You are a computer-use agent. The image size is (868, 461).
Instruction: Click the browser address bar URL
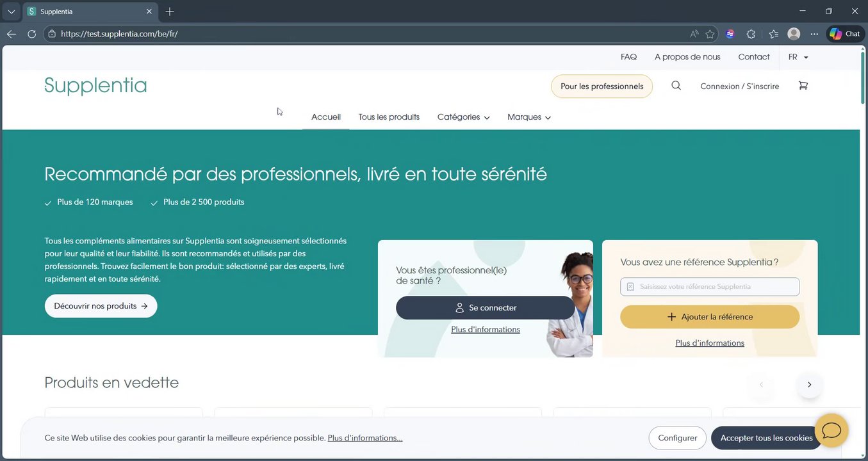[119, 34]
